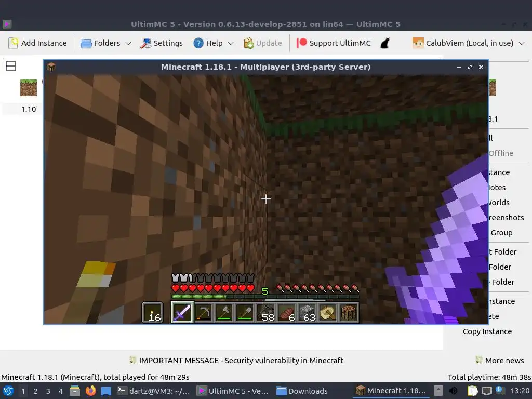Screen dimensions: 532x399
Task: Select the axe hotbar slot
Action: click(x=224, y=312)
